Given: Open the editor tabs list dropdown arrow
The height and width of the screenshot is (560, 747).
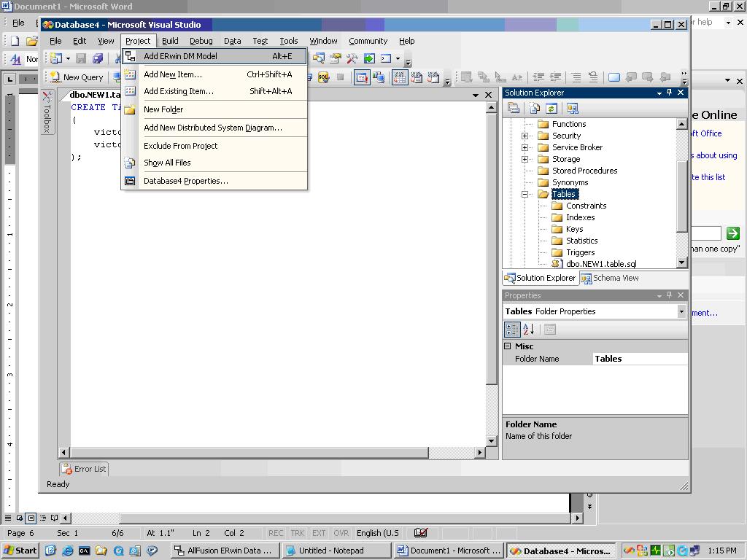Looking at the screenshot, I should click(476, 96).
